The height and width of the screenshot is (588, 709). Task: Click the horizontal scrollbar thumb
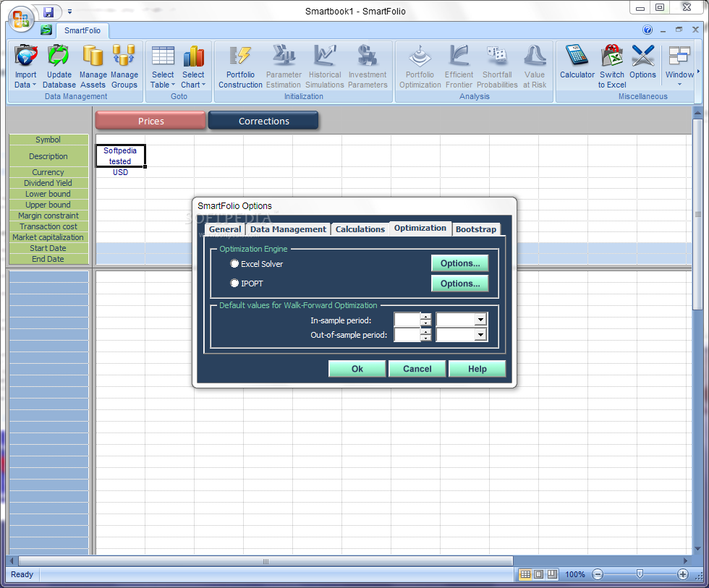(266, 561)
